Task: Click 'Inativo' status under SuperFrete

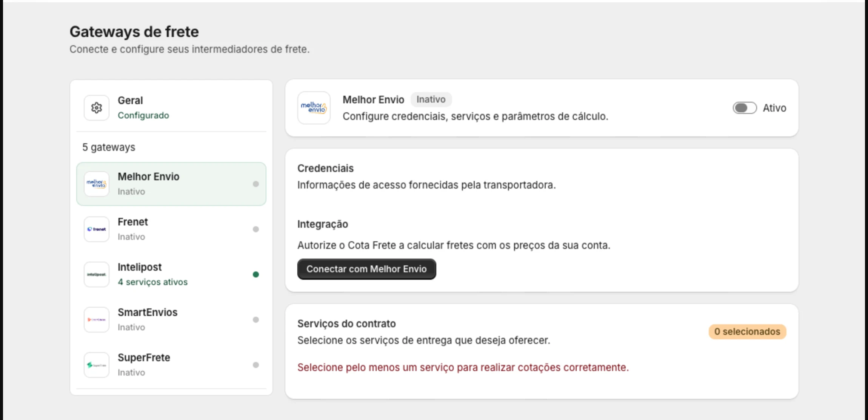Action: click(x=131, y=372)
